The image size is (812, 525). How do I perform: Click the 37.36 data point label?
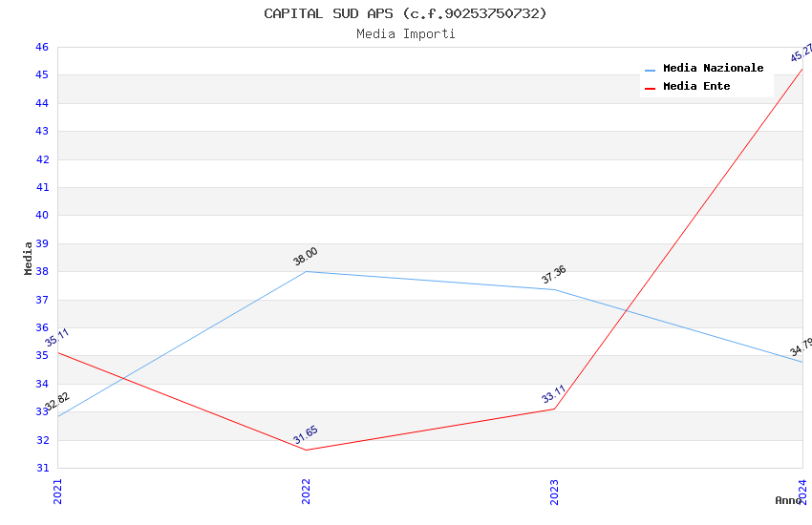tap(554, 275)
